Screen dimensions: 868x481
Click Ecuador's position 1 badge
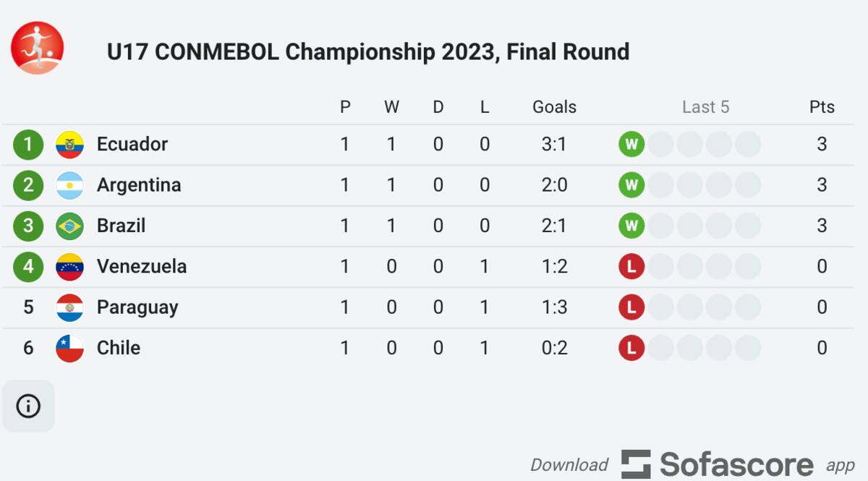[x=27, y=144]
